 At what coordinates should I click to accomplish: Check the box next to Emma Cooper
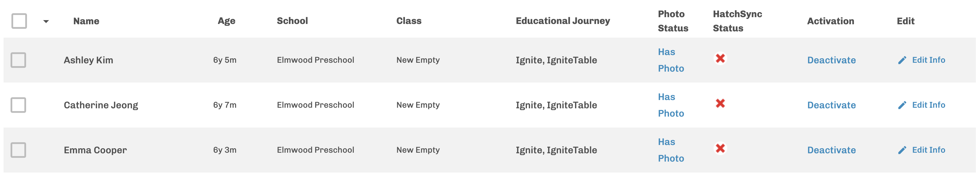tap(18, 150)
